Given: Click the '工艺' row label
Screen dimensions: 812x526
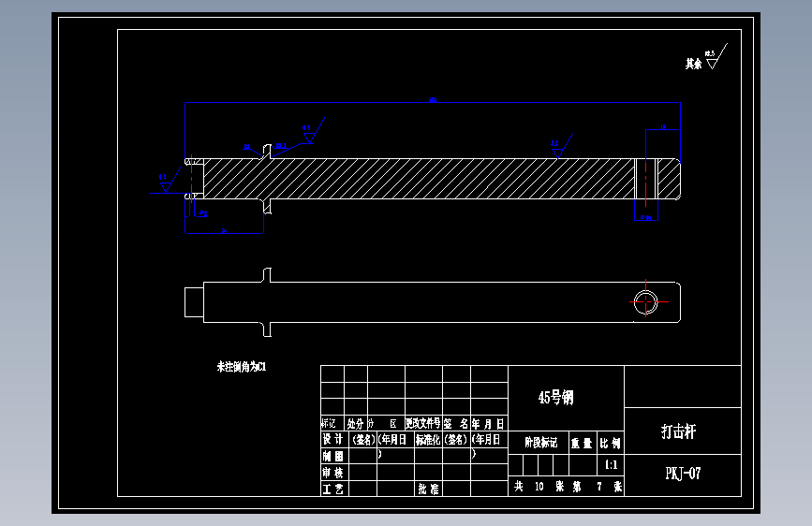Looking at the screenshot, I should point(333,489).
